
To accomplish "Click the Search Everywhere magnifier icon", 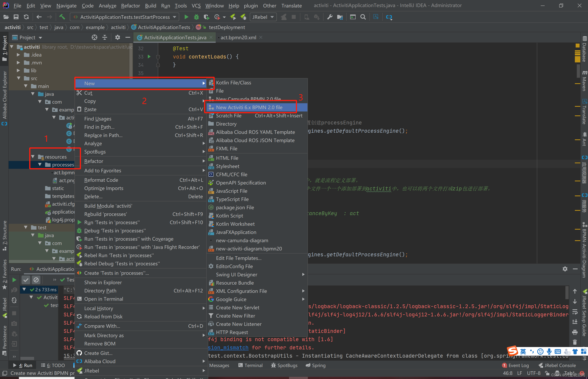I will [363, 17].
